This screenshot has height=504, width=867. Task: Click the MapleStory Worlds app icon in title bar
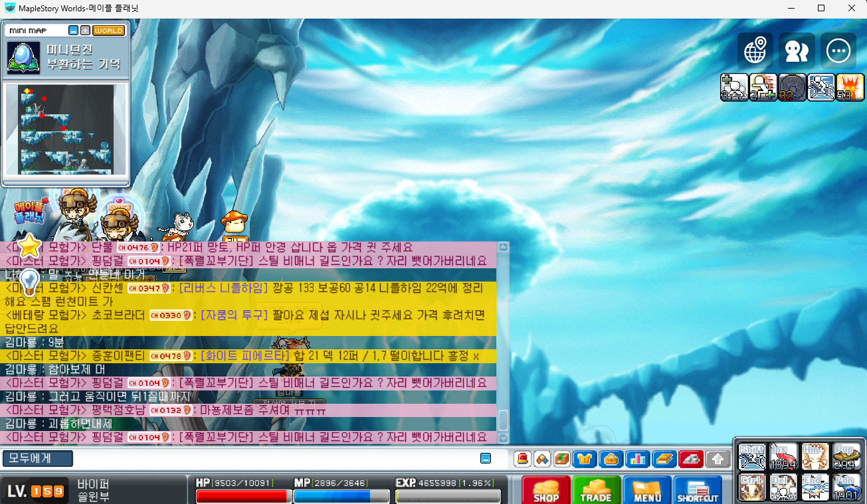(x=9, y=9)
